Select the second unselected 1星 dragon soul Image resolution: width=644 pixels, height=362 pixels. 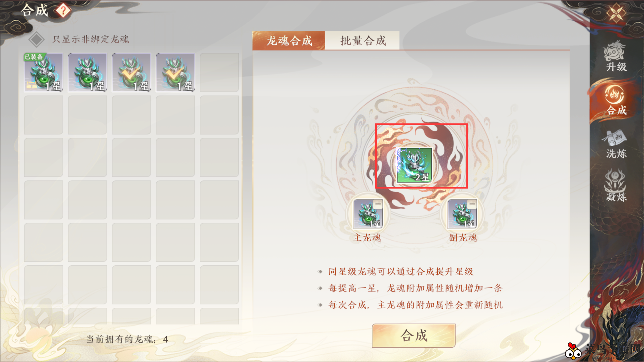click(x=88, y=72)
